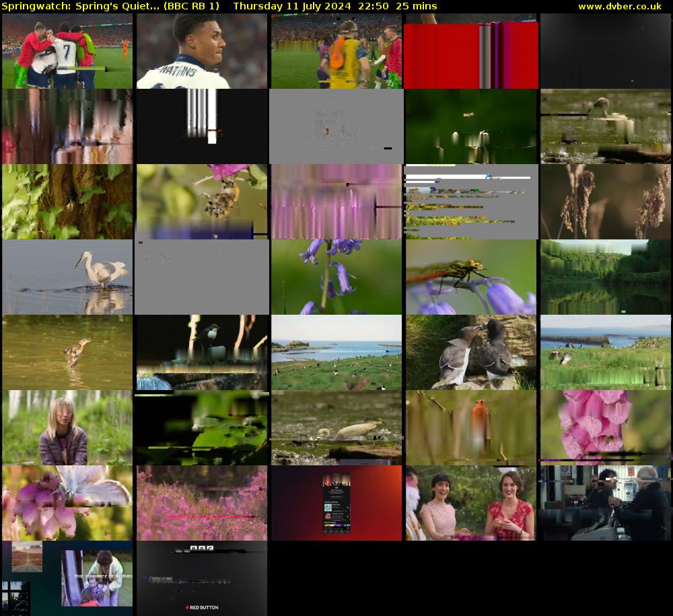Open thumbnail of glitched horizontal colour streaks

(x=471, y=202)
